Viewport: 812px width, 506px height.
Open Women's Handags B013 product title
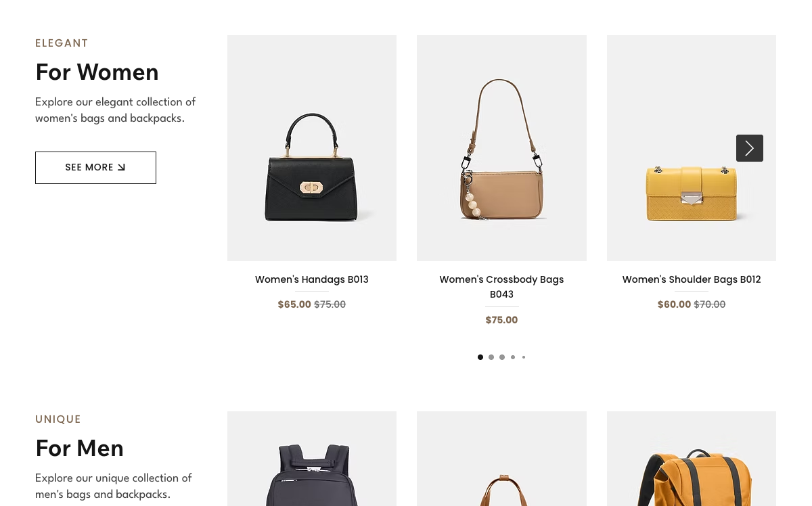tap(312, 279)
